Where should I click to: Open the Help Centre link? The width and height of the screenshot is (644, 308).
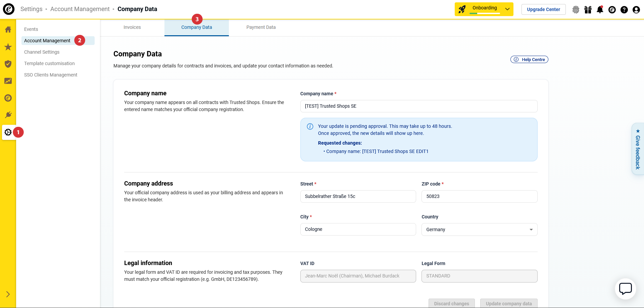coord(529,59)
